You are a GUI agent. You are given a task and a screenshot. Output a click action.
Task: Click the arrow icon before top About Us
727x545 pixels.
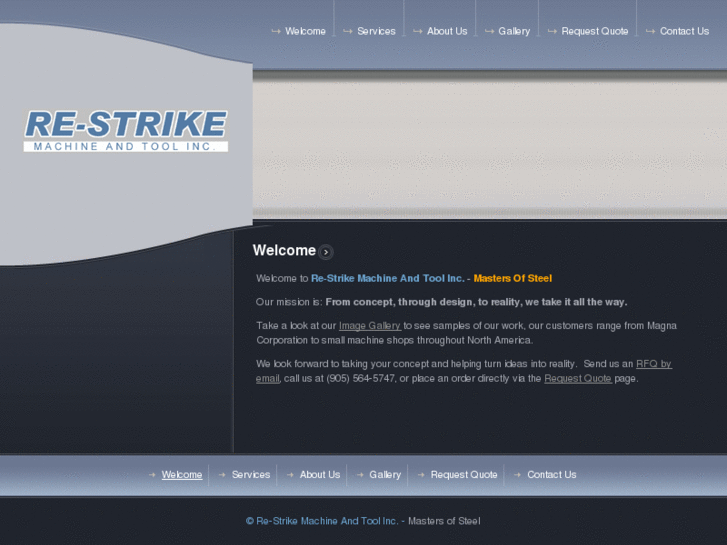point(418,31)
